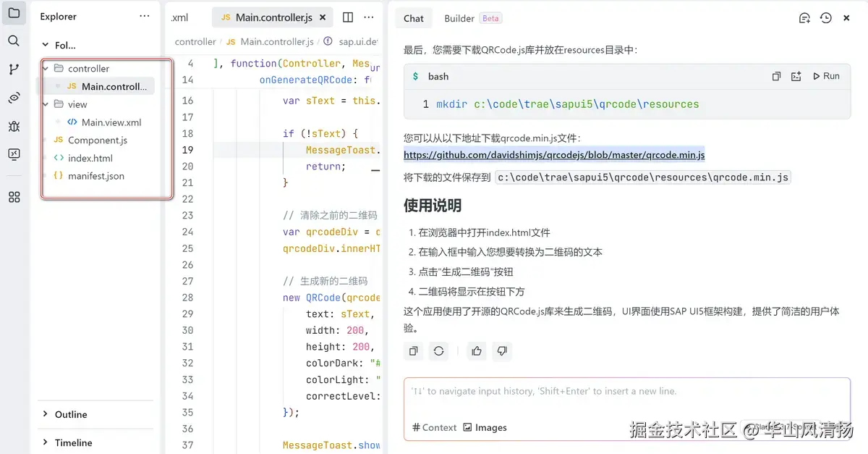Screen dimensions: 868x454
Task: Select the Main.controller.js editor tab
Action: tap(274, 17)
